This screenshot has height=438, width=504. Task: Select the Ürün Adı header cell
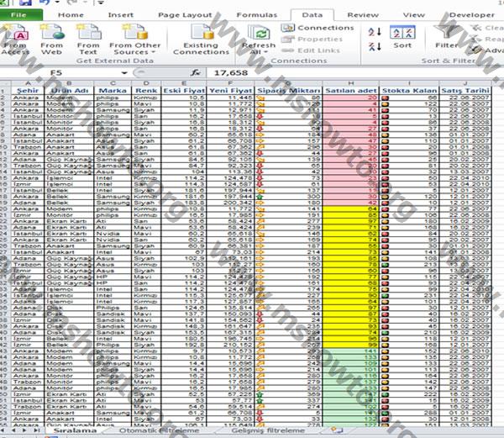[69, 91]
